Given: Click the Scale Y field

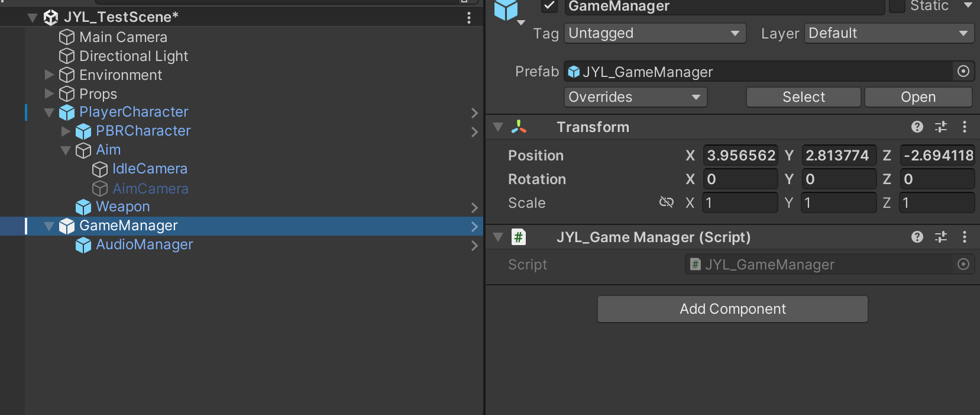Looking at the screenshot, I should coord(839,202).
